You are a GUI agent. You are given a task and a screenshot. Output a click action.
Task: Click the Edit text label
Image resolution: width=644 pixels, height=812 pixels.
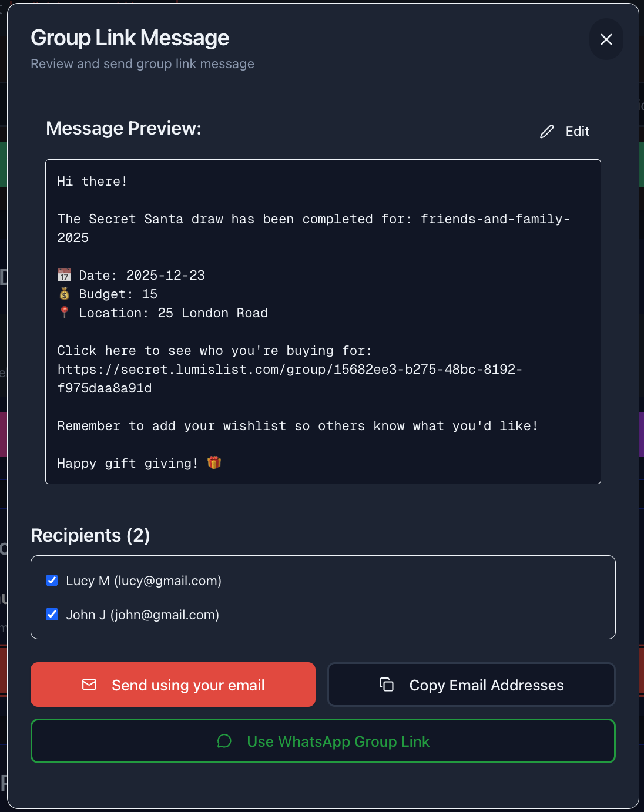point(577,132)
